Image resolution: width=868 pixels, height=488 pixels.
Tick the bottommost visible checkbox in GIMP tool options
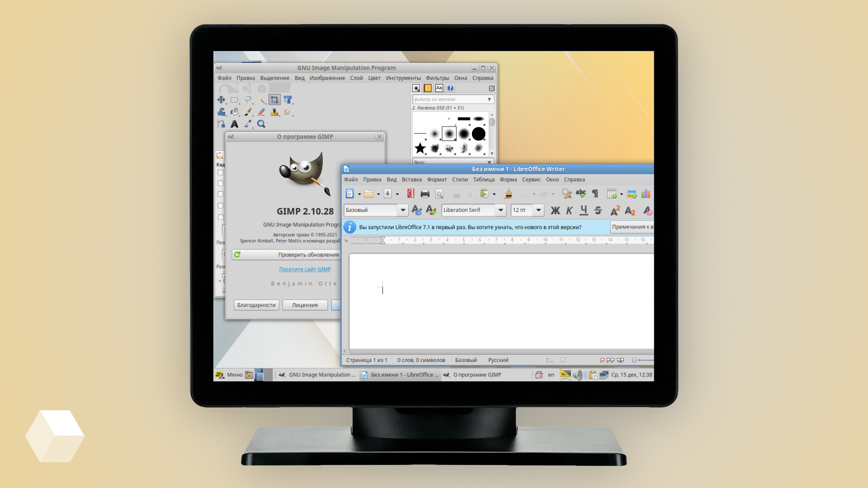click(x=221, y=217)
